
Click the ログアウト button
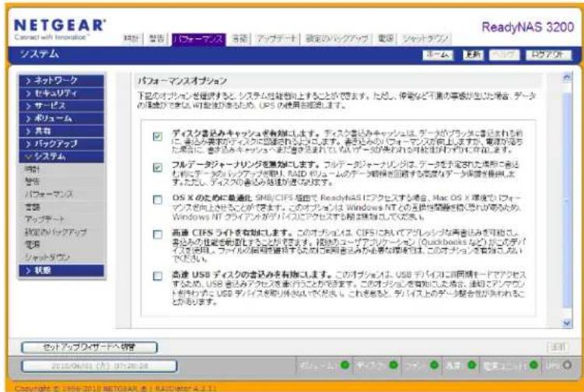[548, 54]
